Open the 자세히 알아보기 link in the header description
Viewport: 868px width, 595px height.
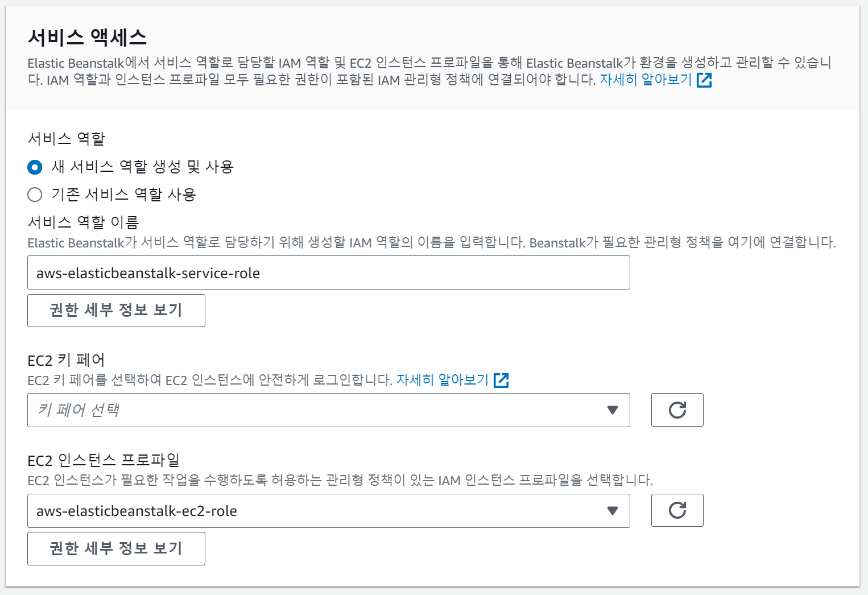click(x=646, y=80)
